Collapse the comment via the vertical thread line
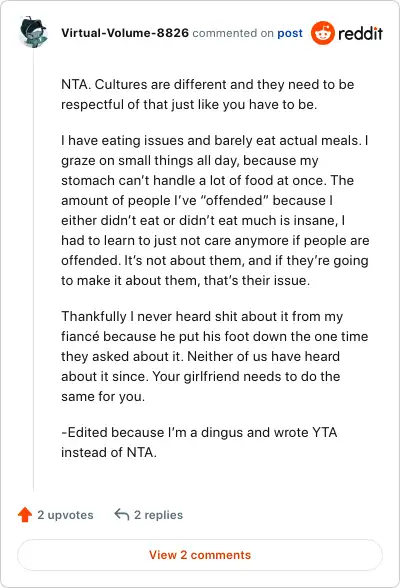 coord(33,270)
